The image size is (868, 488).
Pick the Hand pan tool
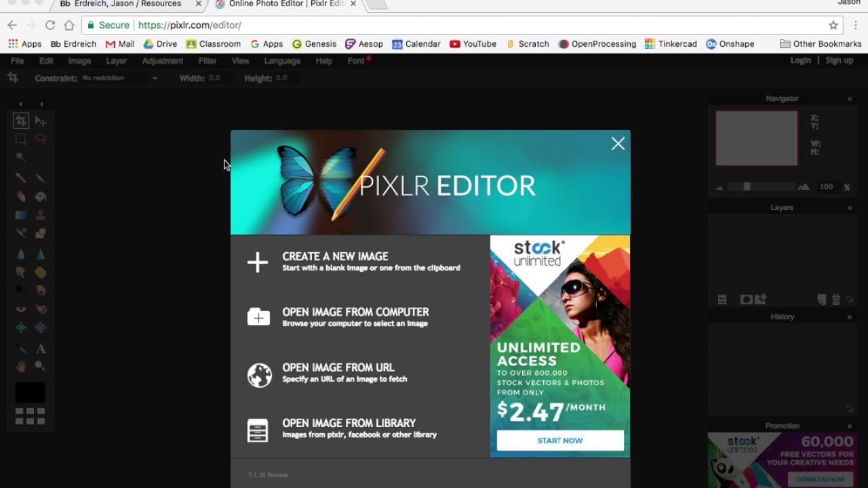21,367
